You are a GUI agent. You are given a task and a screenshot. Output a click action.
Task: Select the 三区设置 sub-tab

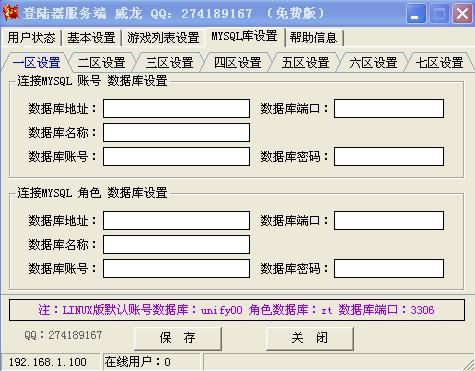click(x=169, y=63)
